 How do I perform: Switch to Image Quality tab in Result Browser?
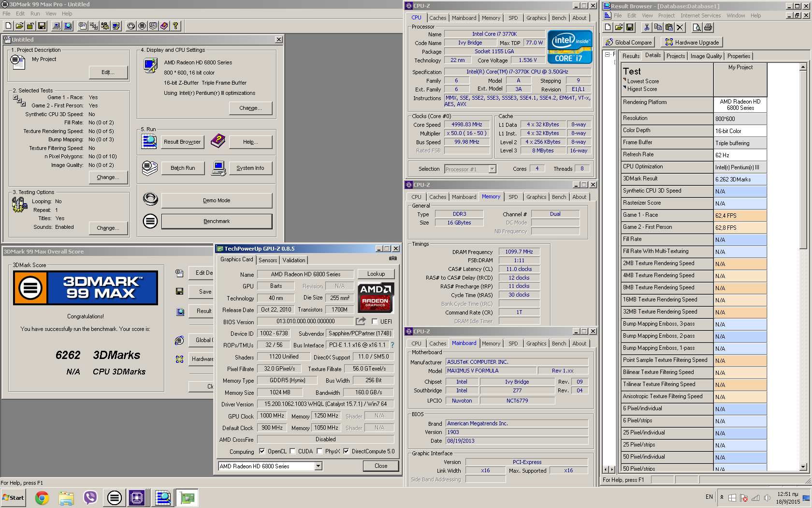pyautogui.click(x=706, y=56)
